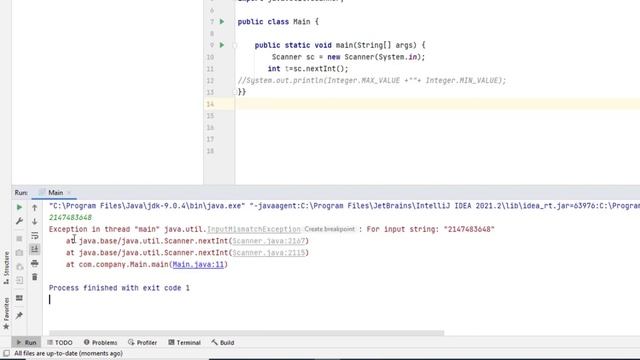
Task: Open the TODO tool window
Action: (60, 342)
